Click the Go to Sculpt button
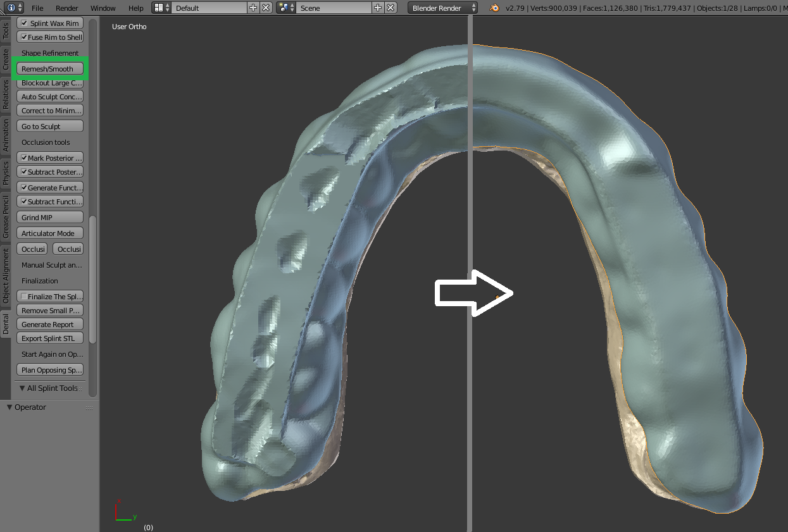Viewport: 788px width, 532px height. point(50,127)
